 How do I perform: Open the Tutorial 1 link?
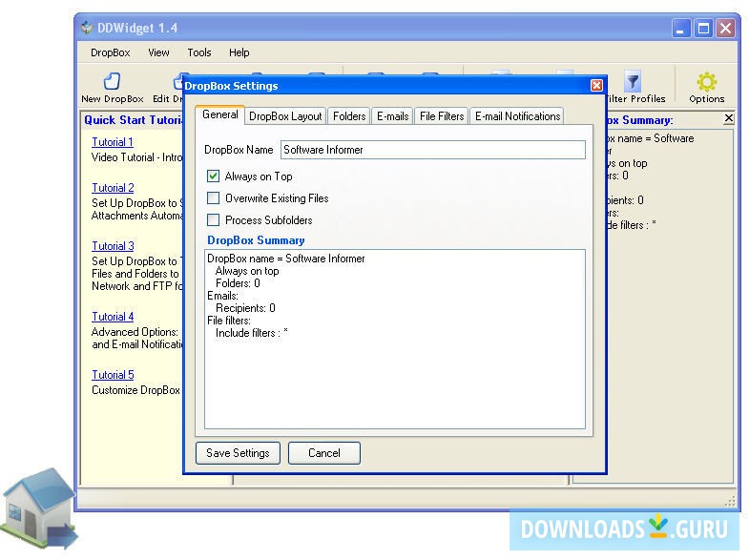click(113, 142)
